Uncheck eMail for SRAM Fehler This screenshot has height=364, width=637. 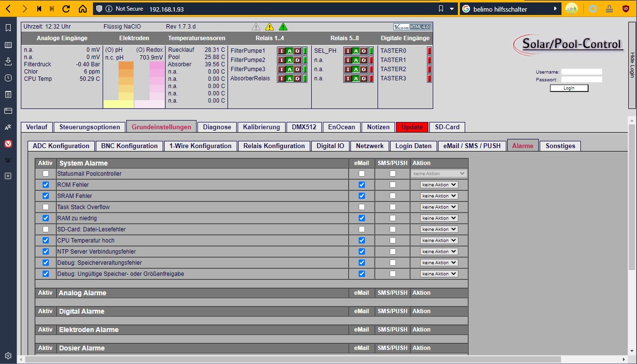(362, 196)
